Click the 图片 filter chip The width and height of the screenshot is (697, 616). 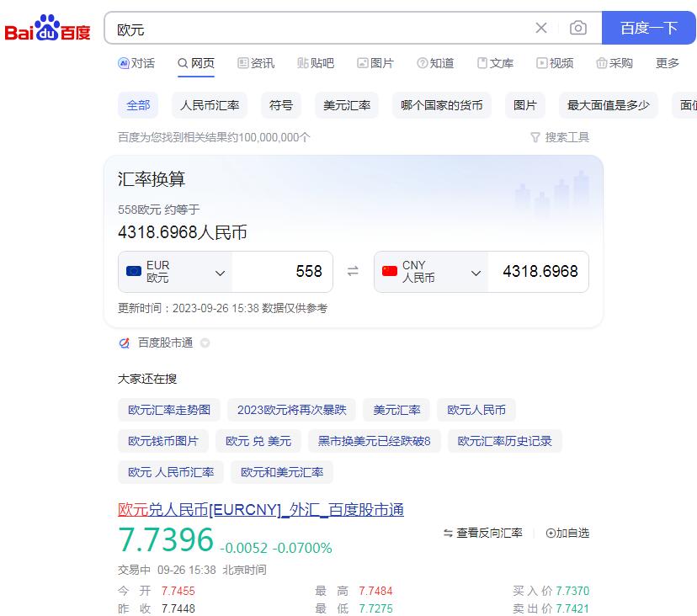pos(525,105)
